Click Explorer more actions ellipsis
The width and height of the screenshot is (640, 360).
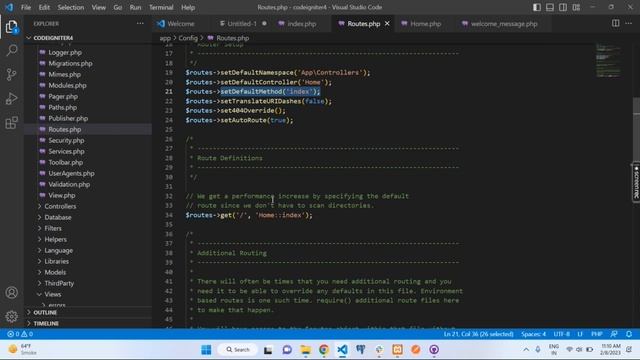pyautogui.click(x=140, y=24)
